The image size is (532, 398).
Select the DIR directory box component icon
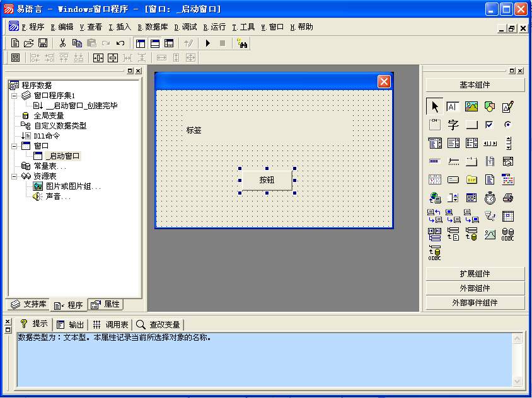(x=471, y=179)
